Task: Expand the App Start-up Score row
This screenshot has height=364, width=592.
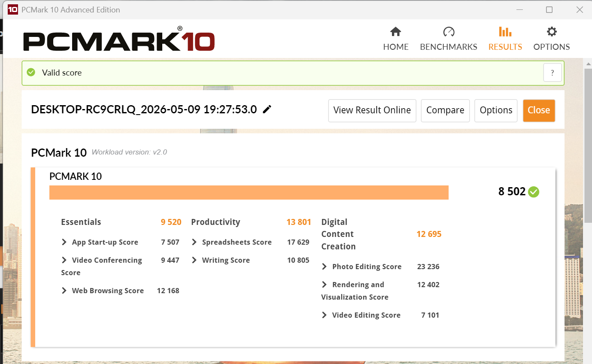Action: pos(64,242)
